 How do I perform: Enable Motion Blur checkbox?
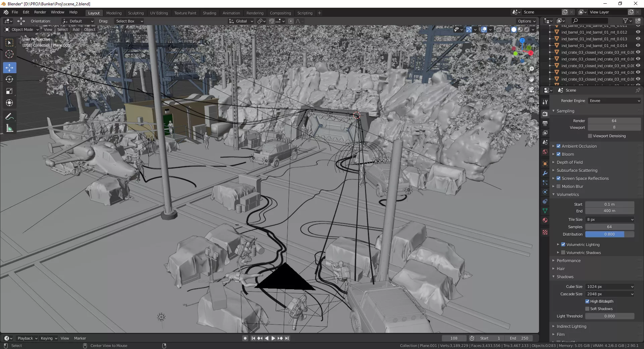tap(558, 187)
